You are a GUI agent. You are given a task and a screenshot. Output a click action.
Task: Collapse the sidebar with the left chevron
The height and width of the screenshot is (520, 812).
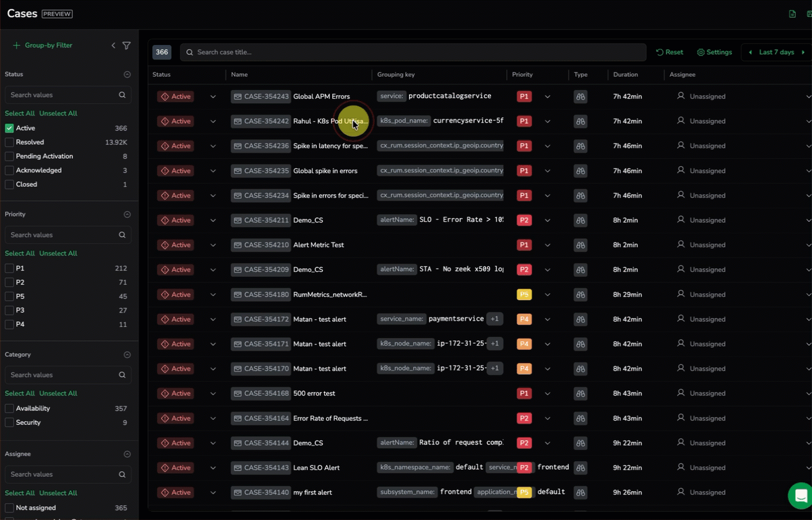113,46
